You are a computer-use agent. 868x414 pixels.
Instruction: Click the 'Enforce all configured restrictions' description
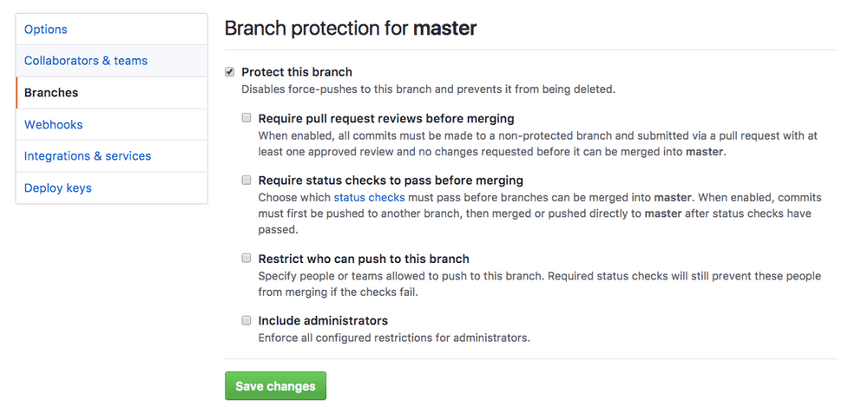(394, 338)
